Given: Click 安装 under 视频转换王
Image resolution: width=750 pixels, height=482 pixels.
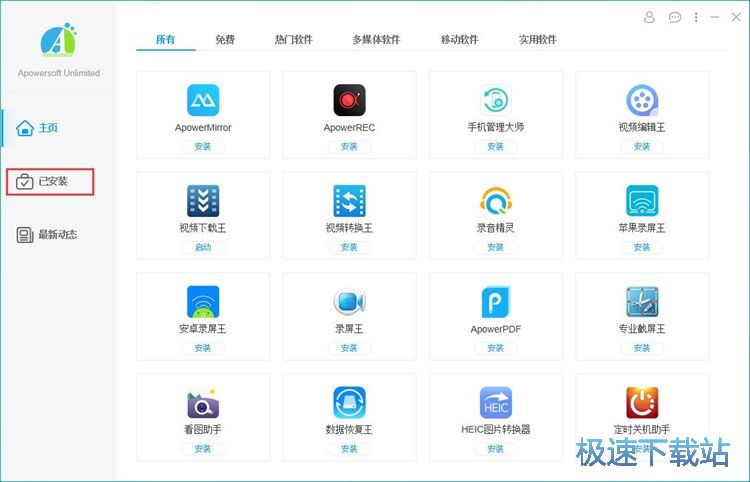Looking at the screenshot, I should pyautogui.click(x=349, y=248).
